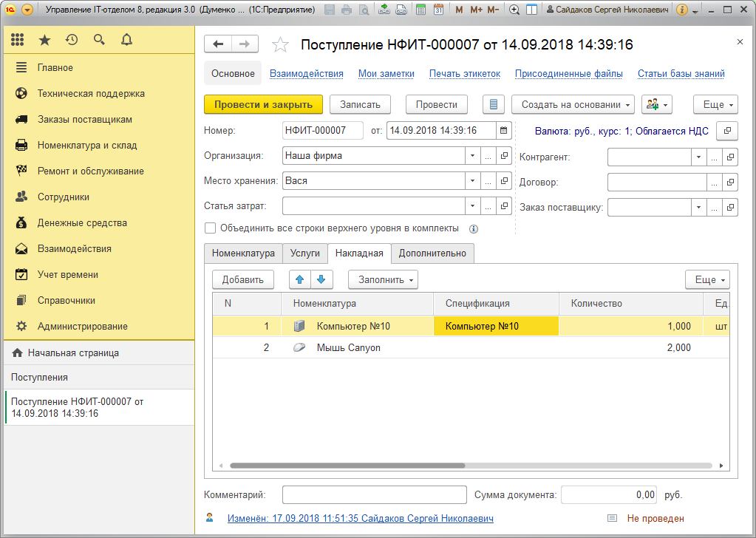Screen dimensions: 756x538
Task: Click the Комментарий input field
Action: [x=375, y=495]
